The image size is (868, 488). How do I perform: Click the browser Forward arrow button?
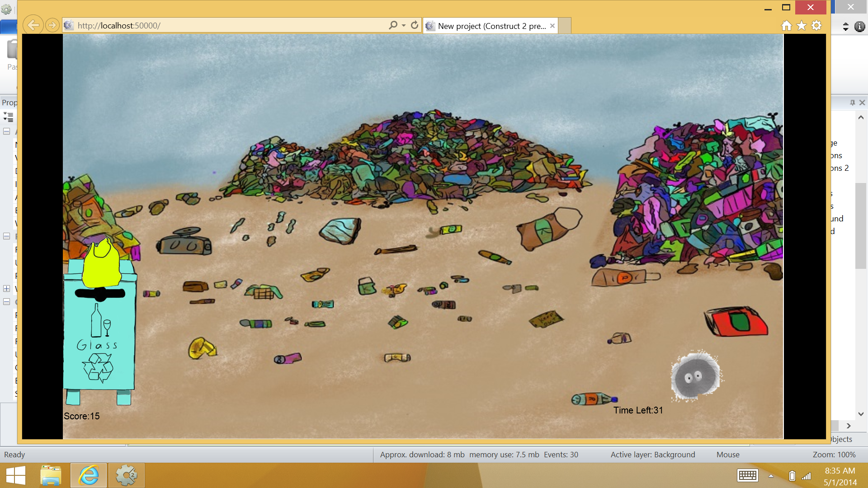click(52, 25)
